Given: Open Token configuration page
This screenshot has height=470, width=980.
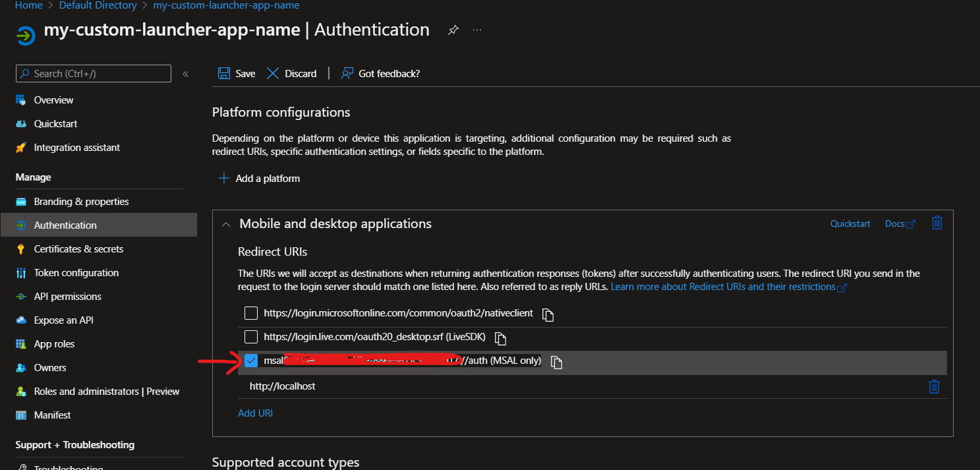Looking at the screenshot, I should [76, 273].
